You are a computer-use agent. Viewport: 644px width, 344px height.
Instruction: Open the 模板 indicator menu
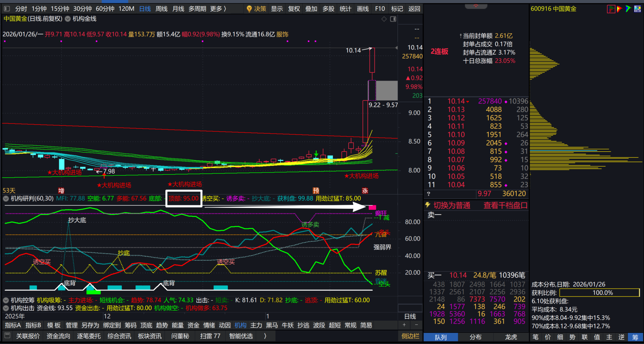[x=54, y=325]
